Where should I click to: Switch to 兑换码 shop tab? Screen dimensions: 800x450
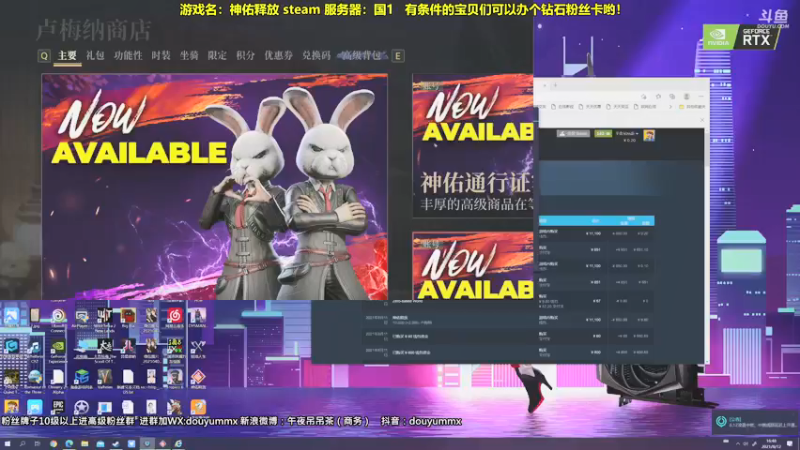tap(316, 56)
